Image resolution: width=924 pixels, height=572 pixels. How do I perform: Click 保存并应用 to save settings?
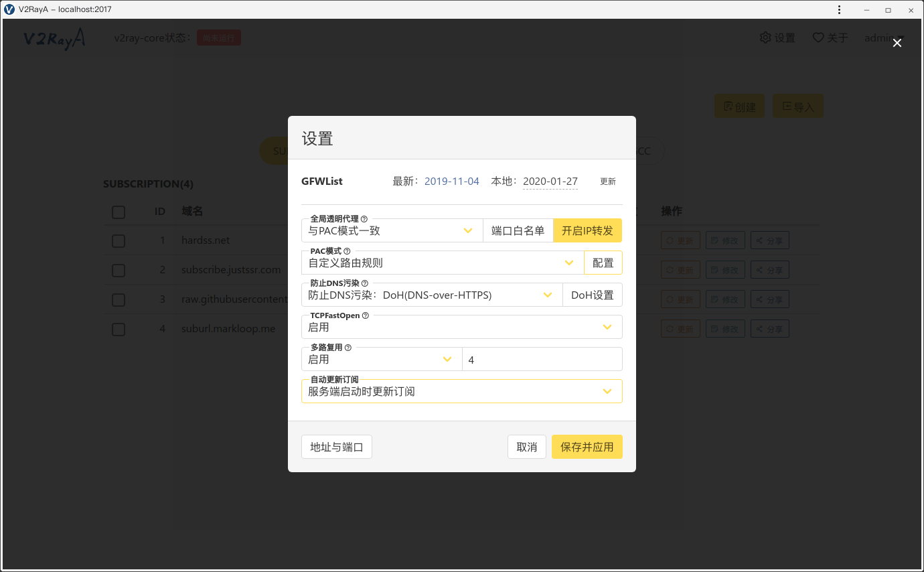tap(587, 447)
